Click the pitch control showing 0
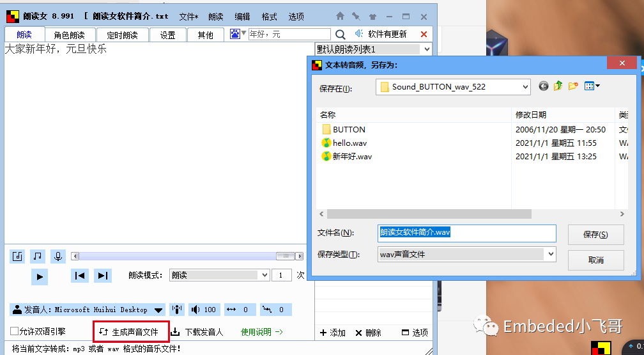This screenshot has width=644, height=355. click(x=275, y=310)
